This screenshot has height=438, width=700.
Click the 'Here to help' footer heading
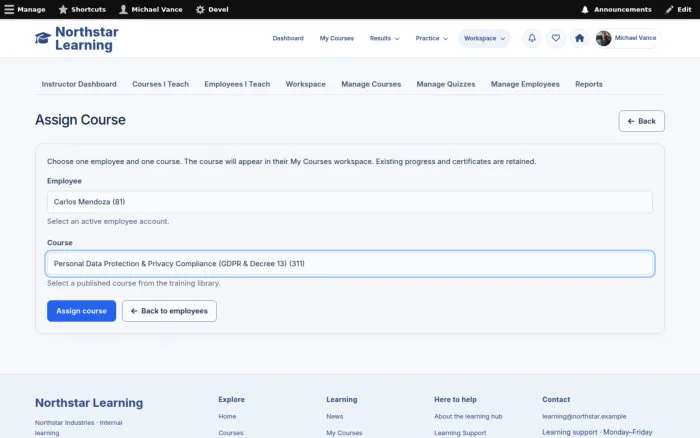(x=455, y=399)
